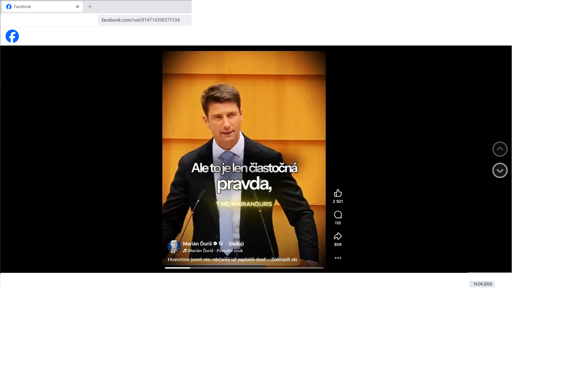Open a new browser tab
The width and height of the screenshot is (588, 370).
click(90, 7)
